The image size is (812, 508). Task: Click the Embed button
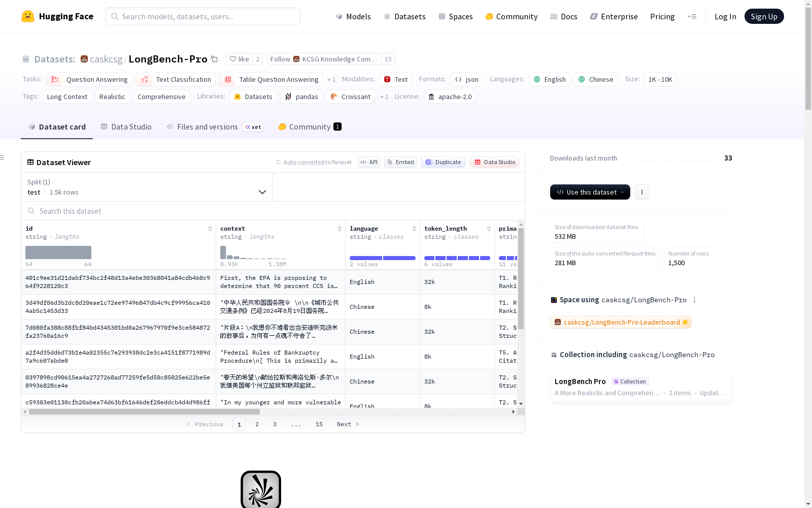[400, 162]
